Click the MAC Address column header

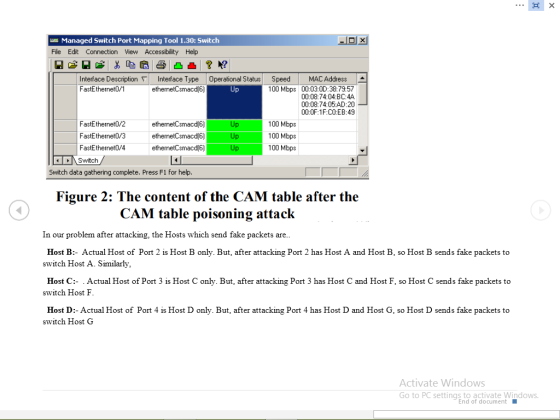328,79
